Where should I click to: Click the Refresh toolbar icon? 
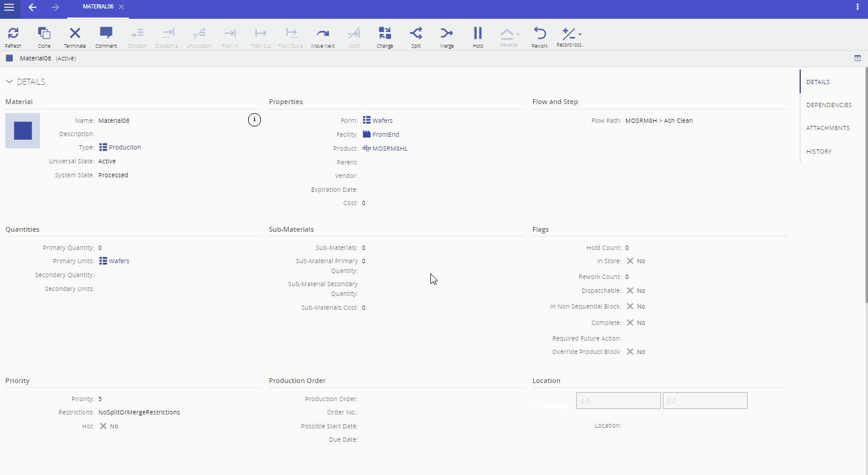click(x=13, y=33)
